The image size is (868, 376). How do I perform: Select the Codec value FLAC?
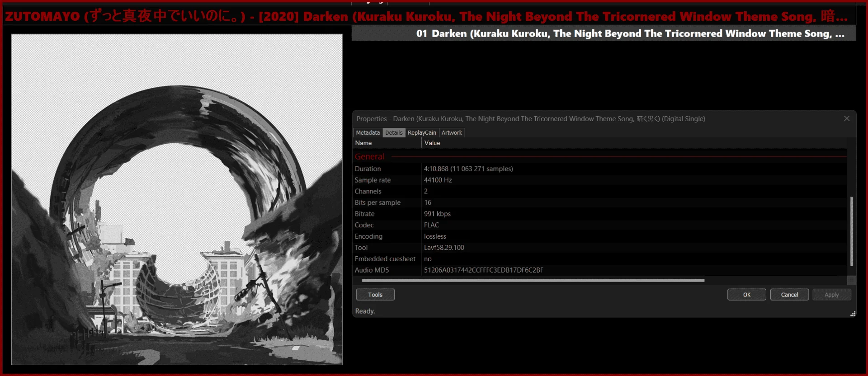(431, 226)
